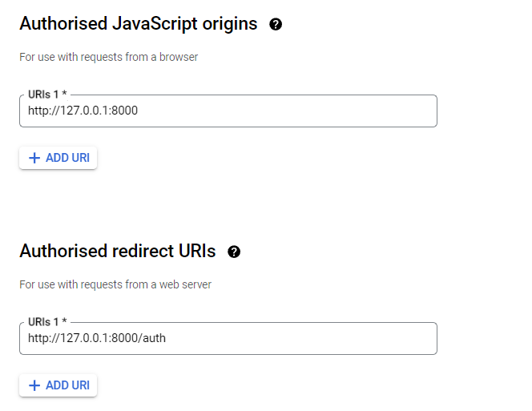The width and height of the screenshot is (532, 411).
Task: Click ADD URI text in the lower button
Action: pos(67,385)
